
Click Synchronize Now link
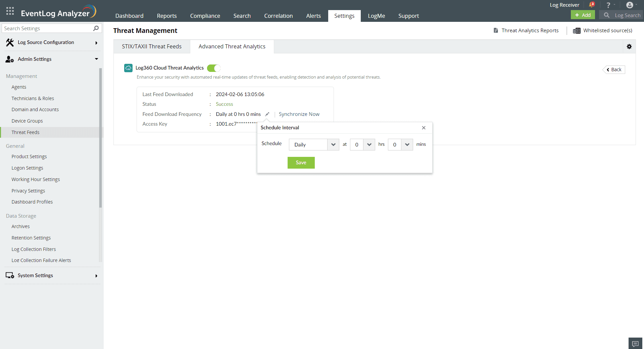[x=299, y=114]
